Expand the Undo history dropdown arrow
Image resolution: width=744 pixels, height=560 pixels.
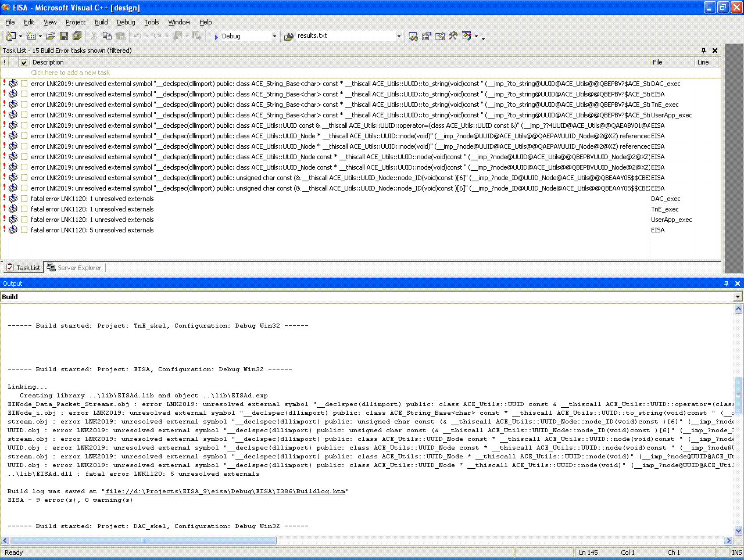[147, 36]
